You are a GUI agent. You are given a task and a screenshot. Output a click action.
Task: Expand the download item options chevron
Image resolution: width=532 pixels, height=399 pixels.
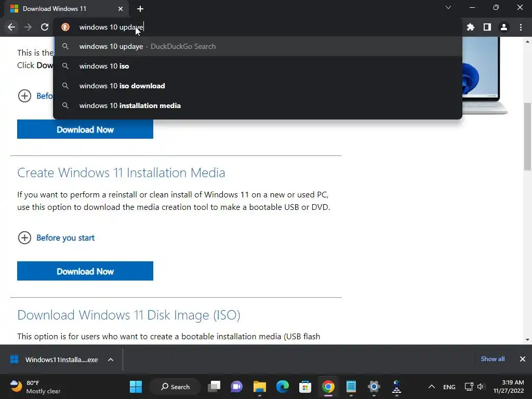pos(111,360)
